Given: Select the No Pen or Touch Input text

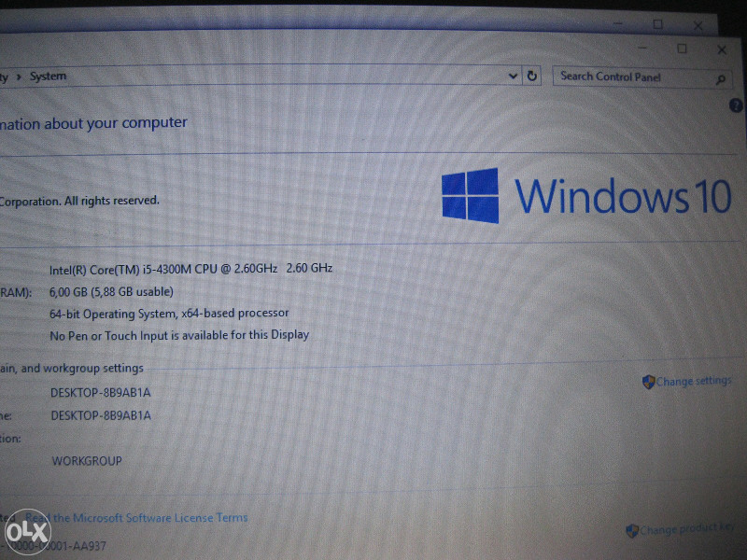Looking at the screenshot, I should [x=179, y=335].
